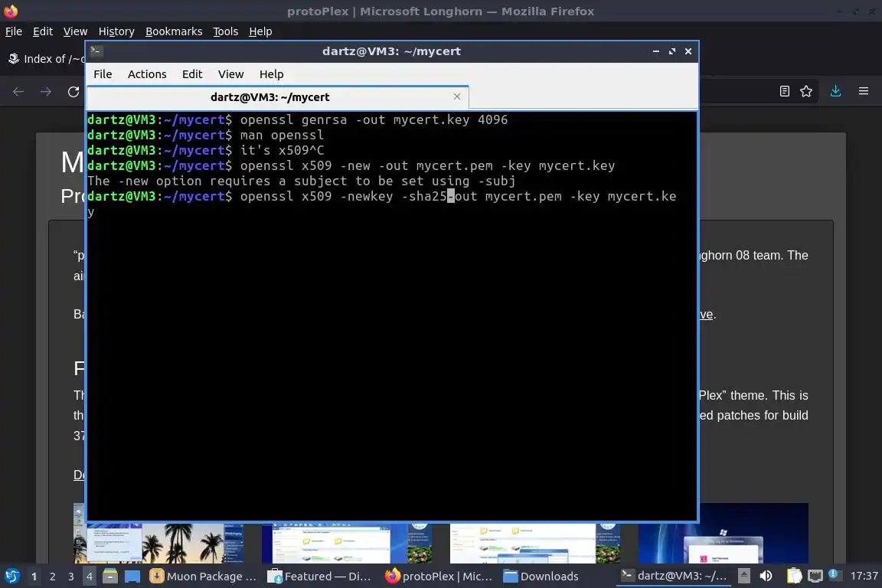The image size is (882, 588).
Task: Click the removable media eject tray icon
Action: [743, 576]
